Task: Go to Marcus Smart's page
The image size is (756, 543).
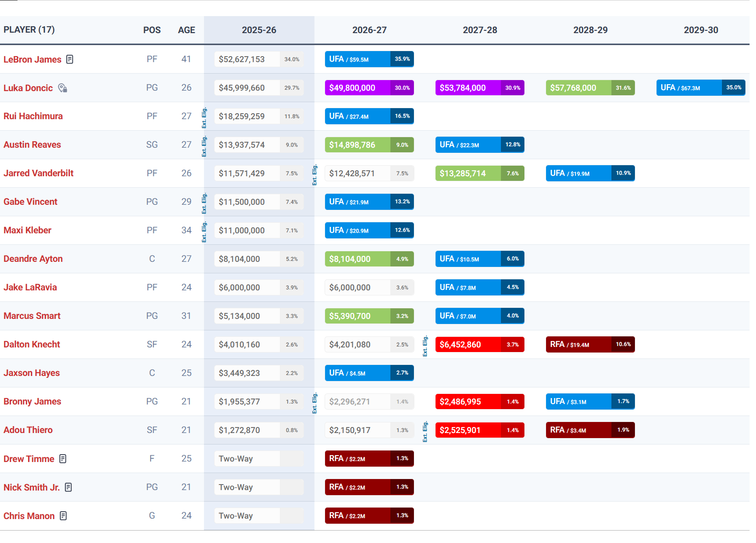Action: tap(32, 316)
